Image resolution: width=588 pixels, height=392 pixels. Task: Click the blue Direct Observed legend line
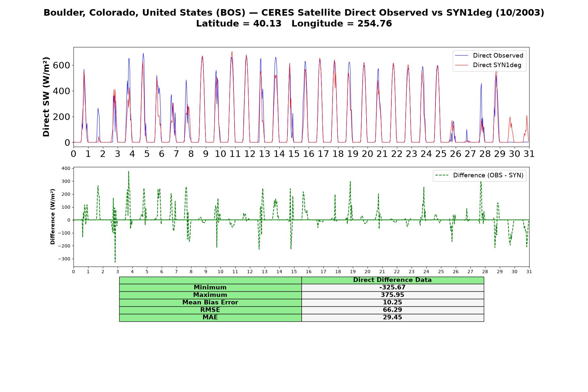click(x=462, y=56)
